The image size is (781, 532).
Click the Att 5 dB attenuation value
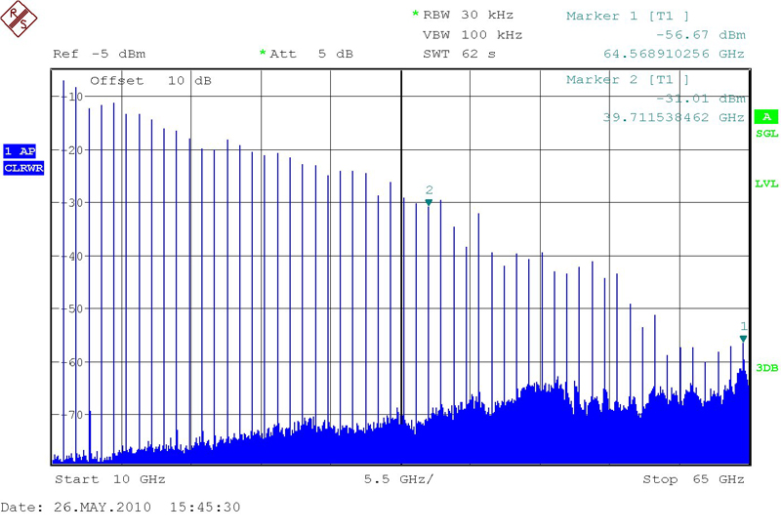[310, 54]
